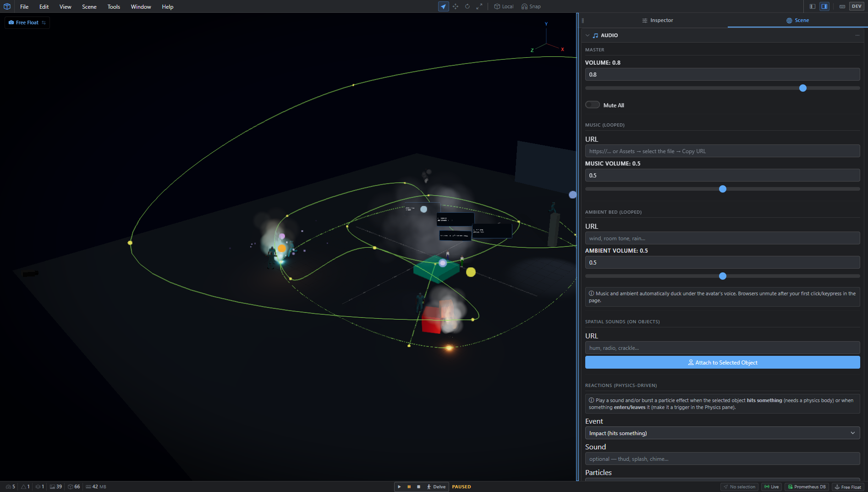Click the music volume slider handle
The height and width of the screenshot is (492, 868).
[723, 189]
